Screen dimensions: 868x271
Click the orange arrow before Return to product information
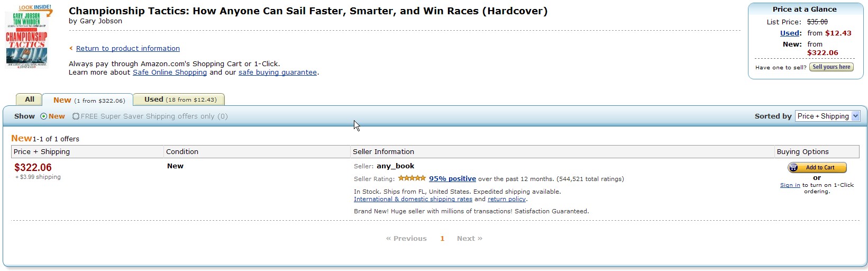tap(71, 49)
